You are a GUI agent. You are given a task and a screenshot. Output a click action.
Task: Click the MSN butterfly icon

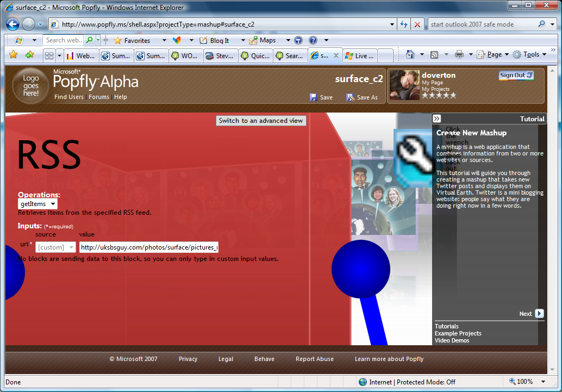pos(177,40)
